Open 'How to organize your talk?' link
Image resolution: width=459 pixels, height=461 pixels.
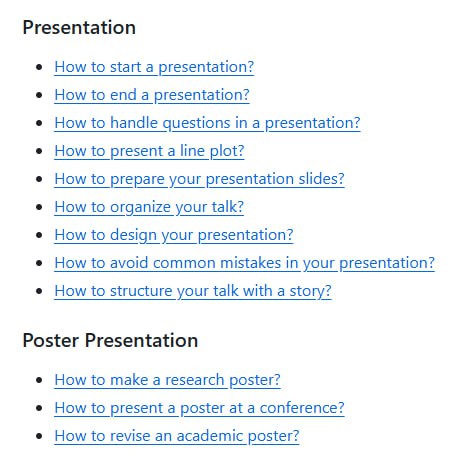[149, 207]
